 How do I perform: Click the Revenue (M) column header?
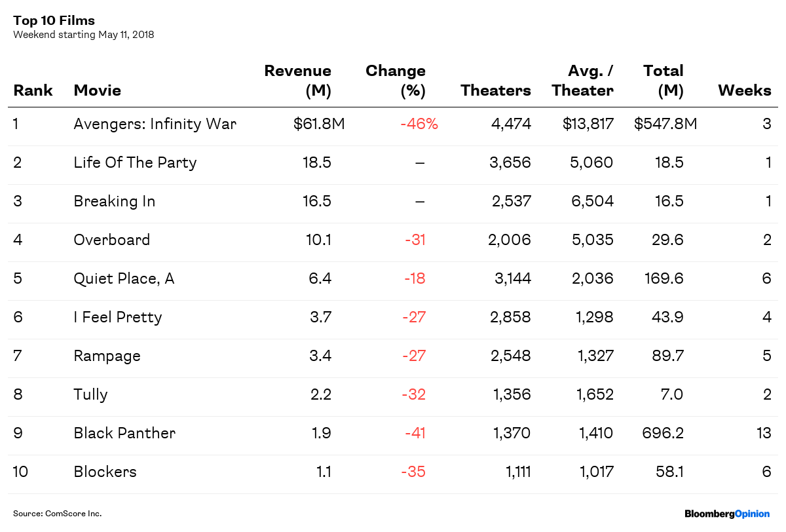[297, 81]
